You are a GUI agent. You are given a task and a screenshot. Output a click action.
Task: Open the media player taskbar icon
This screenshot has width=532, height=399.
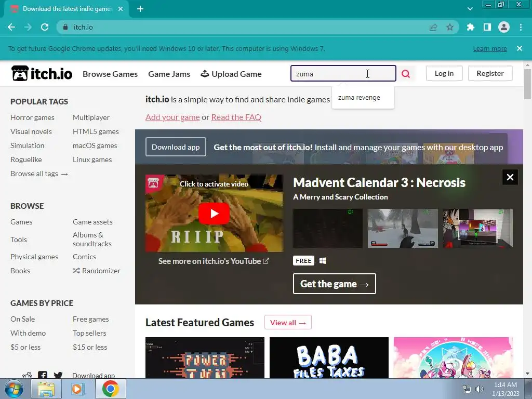pos(78,389)
